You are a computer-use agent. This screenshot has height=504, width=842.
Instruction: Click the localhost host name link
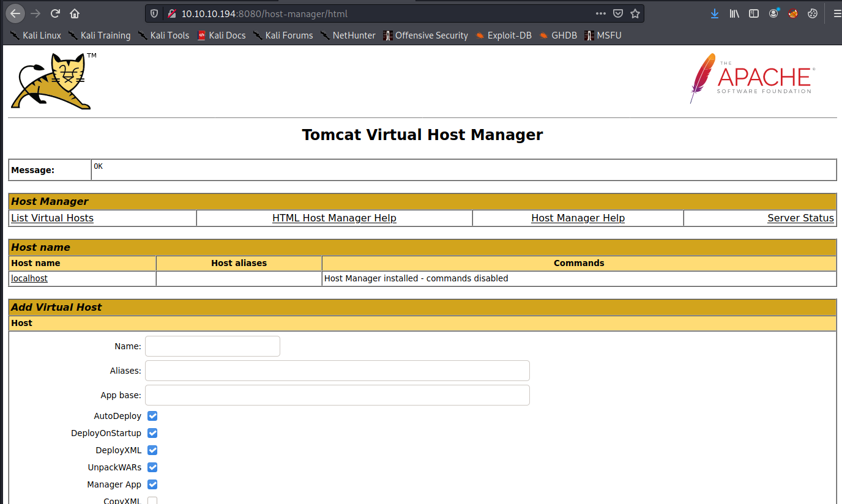point(29,278)
